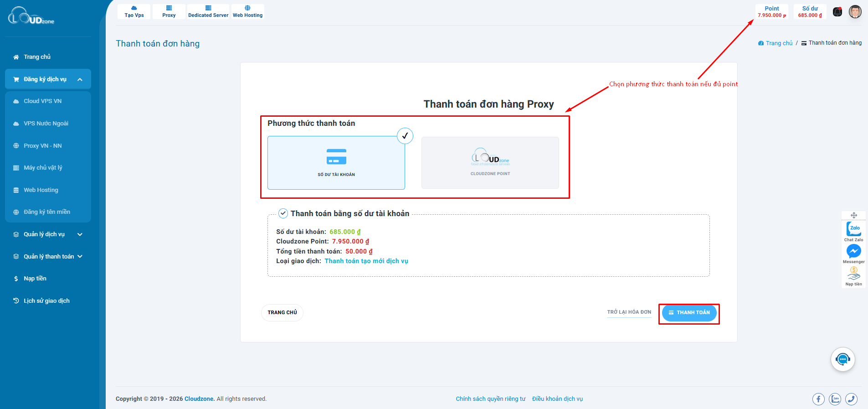The width and height of the screenshot is (868, 409).
Task: Click the Nạp tiền floating widget icon
Action: pos(853,274)
